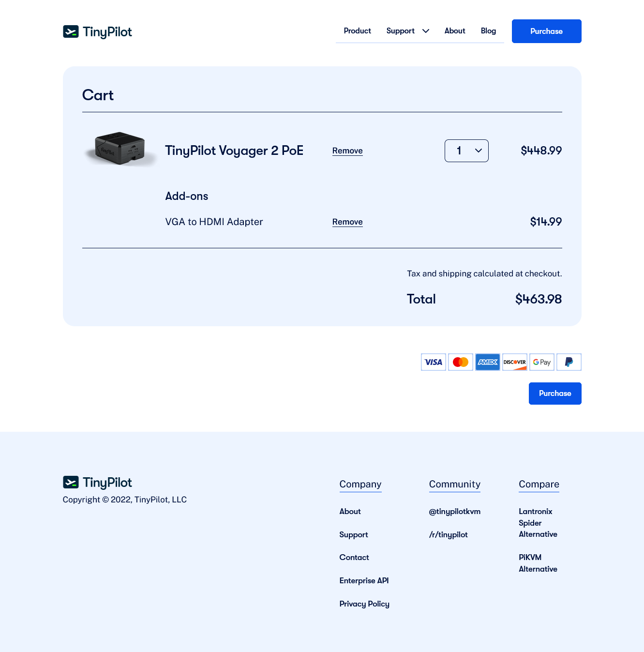Click the TinyPilot Voyager 2 PoE product name
This screenshot has height=652, width=644.
tap(234, 151)
